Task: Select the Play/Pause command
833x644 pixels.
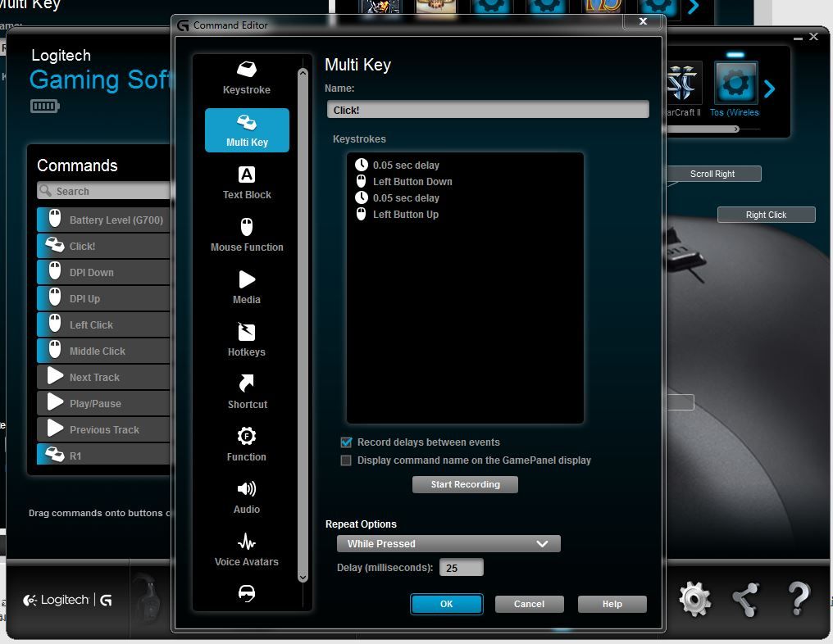Action: pyautogui.click(x=103, y=403)
